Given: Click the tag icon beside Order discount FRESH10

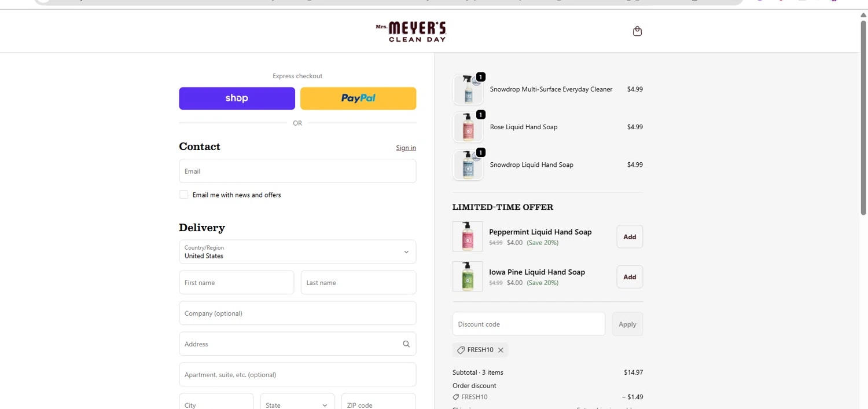Looking at the screenshot, I should [456, 397].
